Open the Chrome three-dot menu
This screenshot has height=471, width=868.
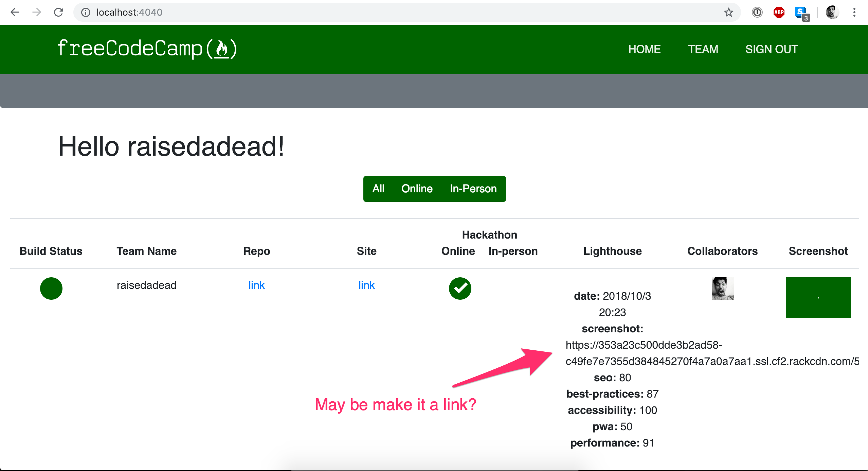[855, 12]
